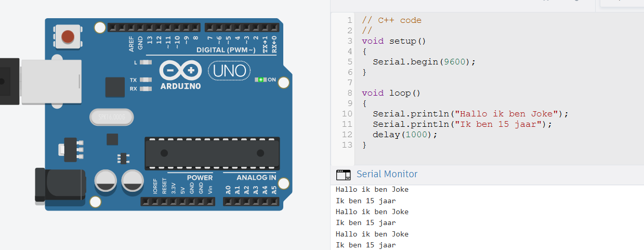
Task: Click the green ON power LED
Action: (260, 80)
